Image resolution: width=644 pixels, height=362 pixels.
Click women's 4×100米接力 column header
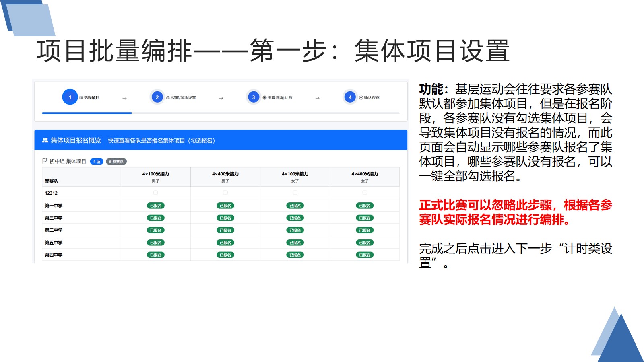click(x=295, y=177)
